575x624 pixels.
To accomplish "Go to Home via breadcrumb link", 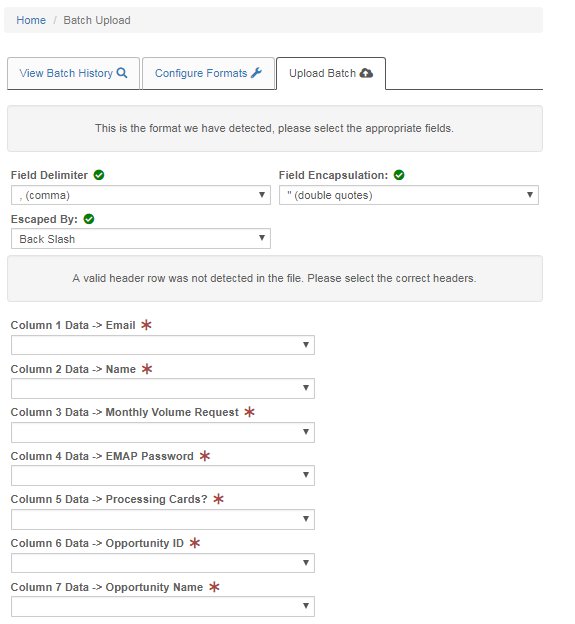I will click(x=31, y=20).
